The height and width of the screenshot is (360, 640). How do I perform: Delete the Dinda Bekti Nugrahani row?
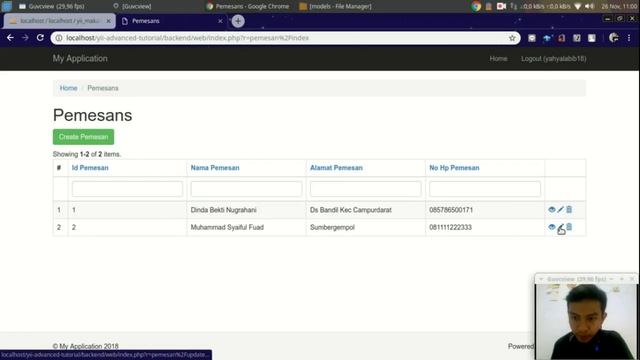[569, 210]
